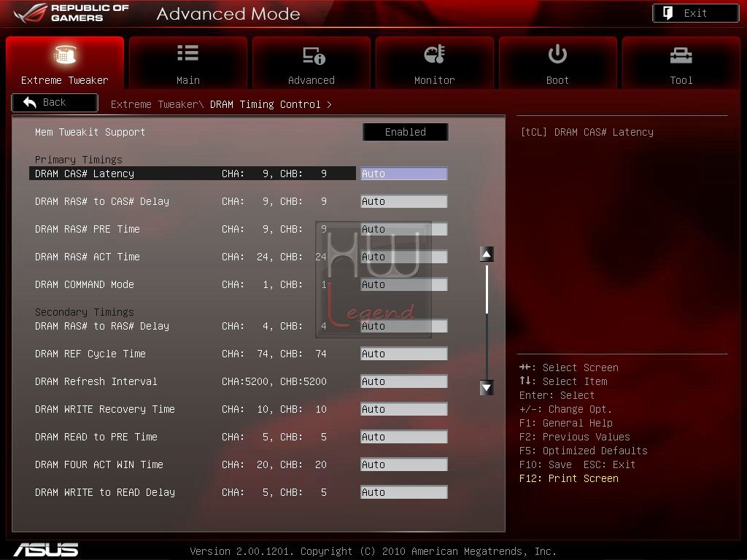Viewport: 747px width, 560px height.
Task: Click the DRAM READ to PRE Time label
Action: tap(96, 437)
